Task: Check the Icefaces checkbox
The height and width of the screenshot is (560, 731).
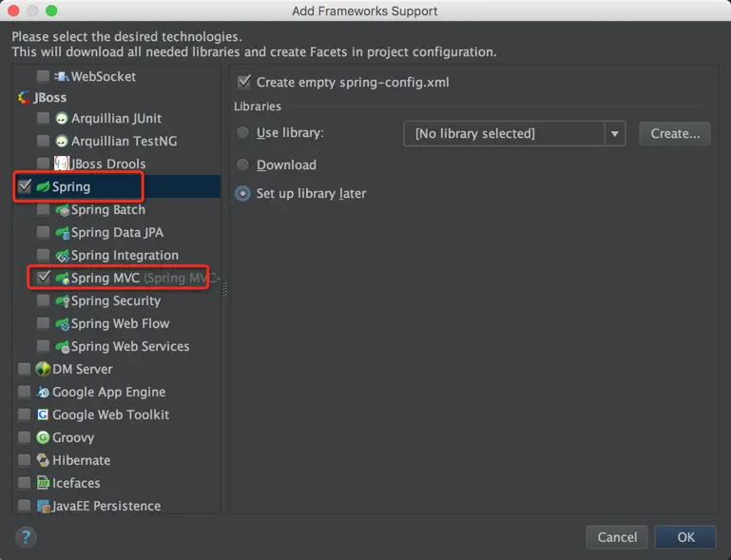Action: pos(25,483)
